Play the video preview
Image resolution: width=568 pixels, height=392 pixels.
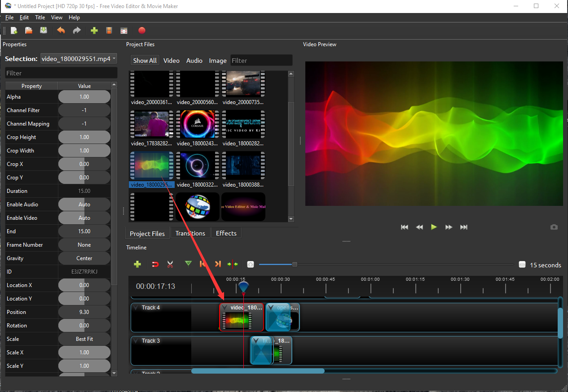(434, 227)
